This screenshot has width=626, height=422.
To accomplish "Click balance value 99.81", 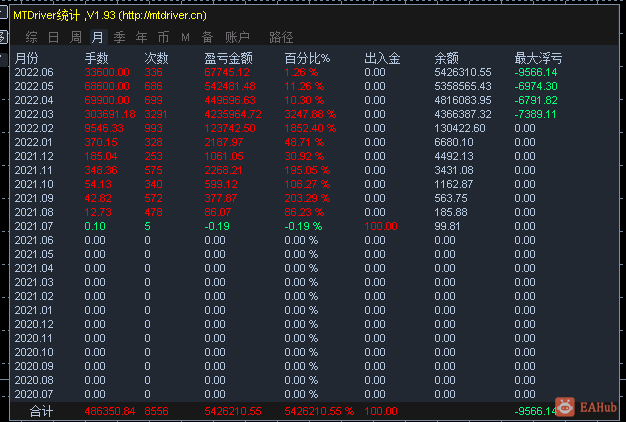I will 447,226.
